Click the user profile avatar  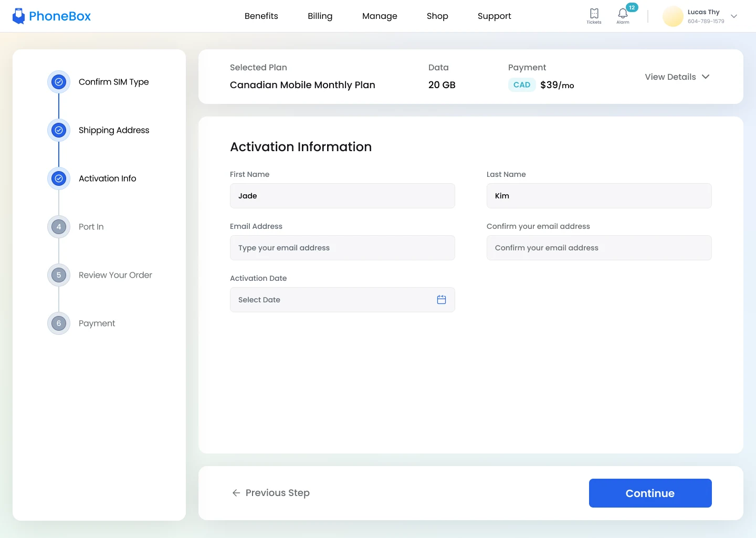pyautogui.click(x=673, y=16)
